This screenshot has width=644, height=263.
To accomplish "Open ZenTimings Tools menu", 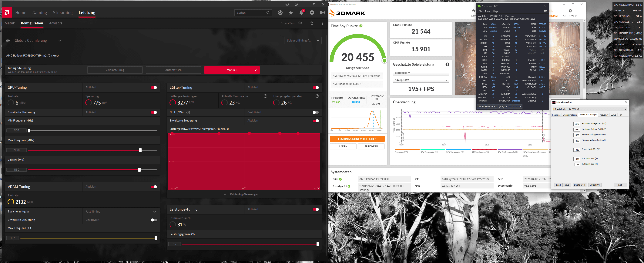I will pos(487,11).
